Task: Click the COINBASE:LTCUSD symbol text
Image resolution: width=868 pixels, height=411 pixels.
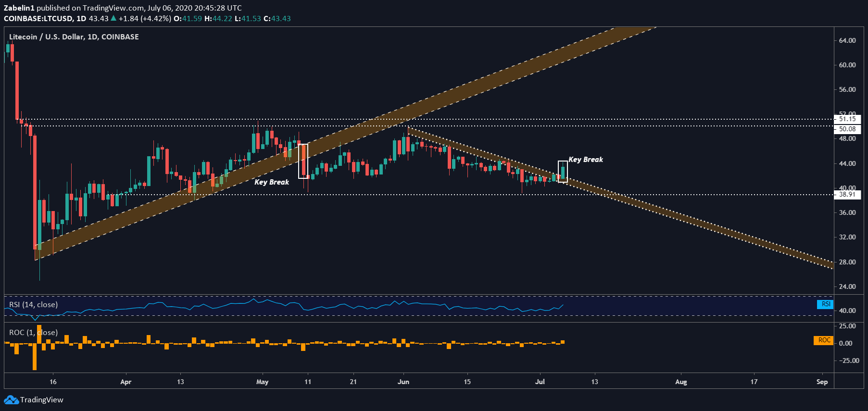Action: [38, 19]
